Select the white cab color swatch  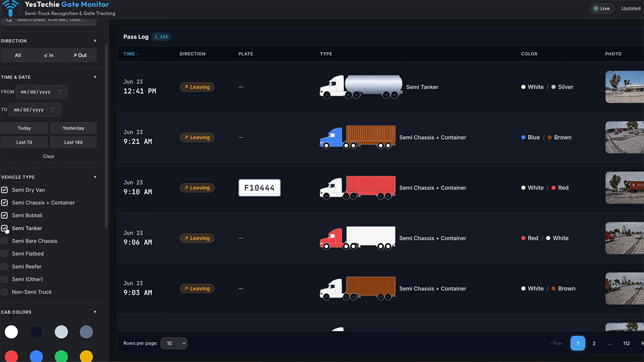11,332
